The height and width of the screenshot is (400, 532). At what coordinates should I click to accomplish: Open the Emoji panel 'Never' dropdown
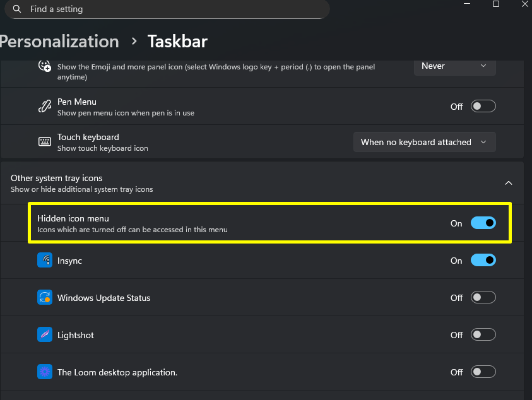pos(454,66)
